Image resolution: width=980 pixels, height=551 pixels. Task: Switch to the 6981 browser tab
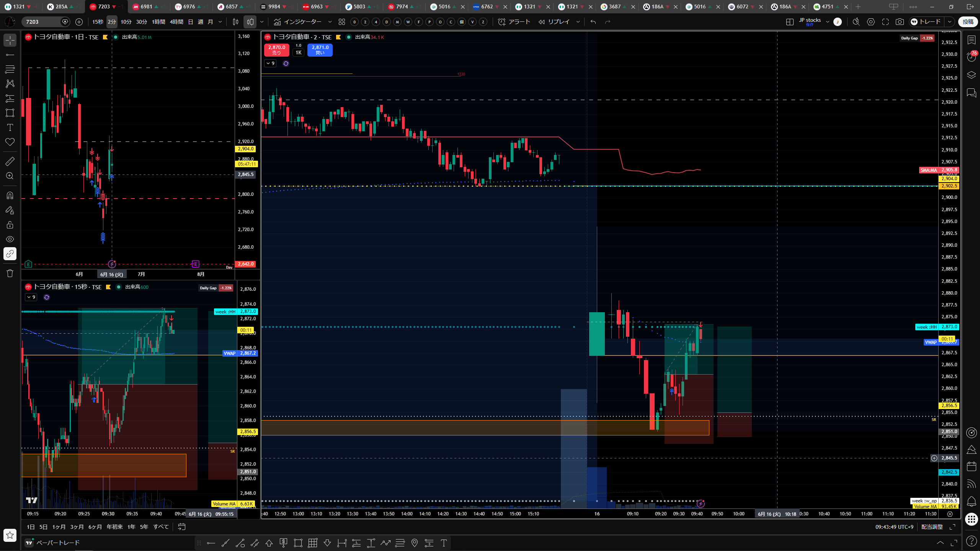pos(146,7)
